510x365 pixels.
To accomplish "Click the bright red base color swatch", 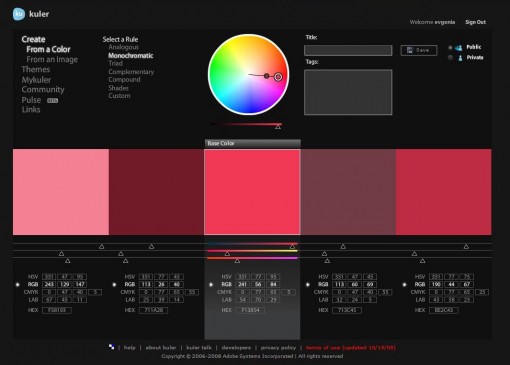I will pyautogui.click(x=252, y=192).
